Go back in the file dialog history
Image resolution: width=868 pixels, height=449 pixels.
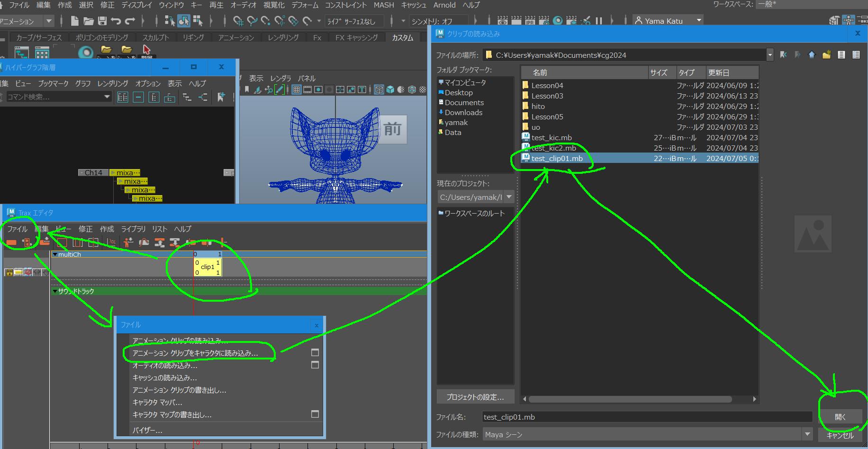pyautogui.click(x=783, y=55)
